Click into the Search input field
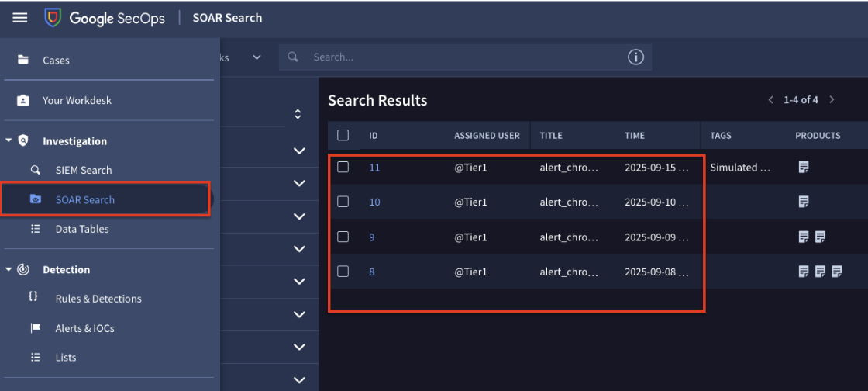The height and width of the screenshot is (391, 868). click(465, 57)
